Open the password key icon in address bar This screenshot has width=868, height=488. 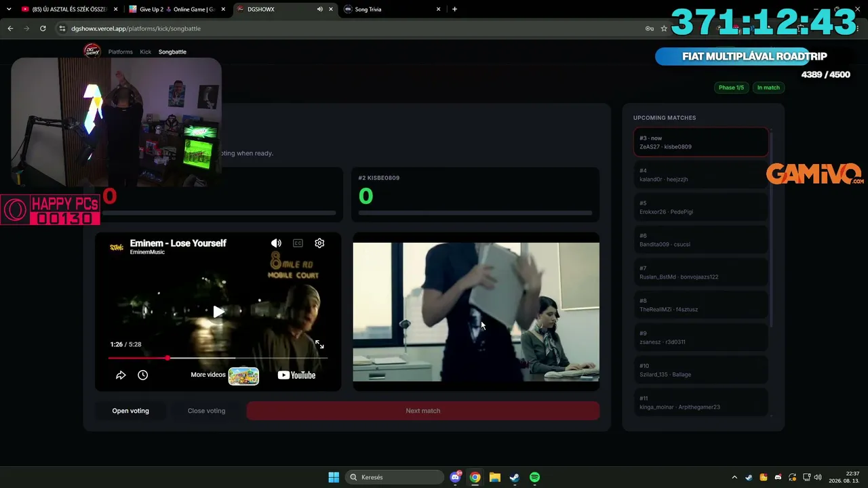649,28
